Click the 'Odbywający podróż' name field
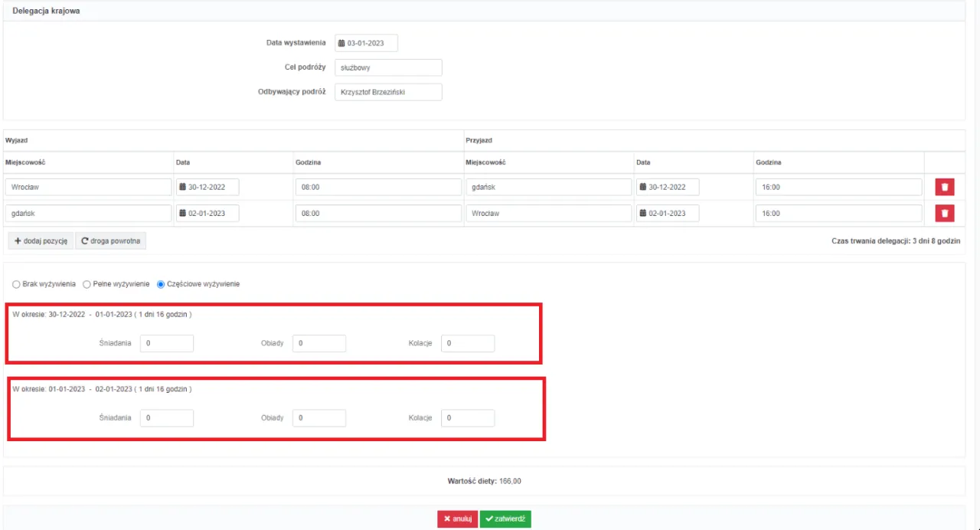Viewport: 980px width, 530px height. click(x=388, y=92)
